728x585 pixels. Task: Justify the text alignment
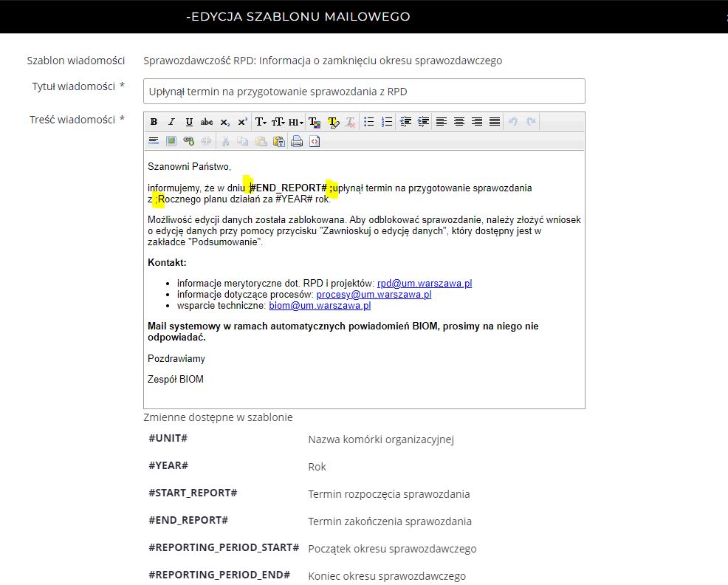point(495,122)
